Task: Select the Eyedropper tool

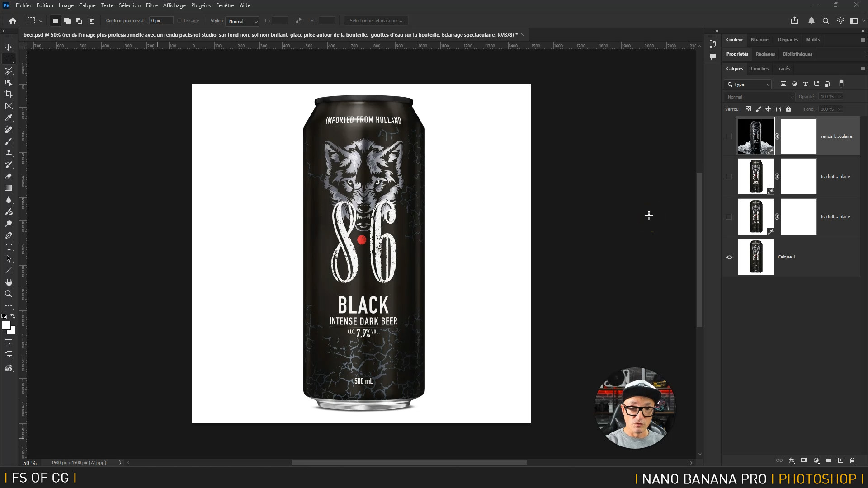Action: click(x=9, y=118)
